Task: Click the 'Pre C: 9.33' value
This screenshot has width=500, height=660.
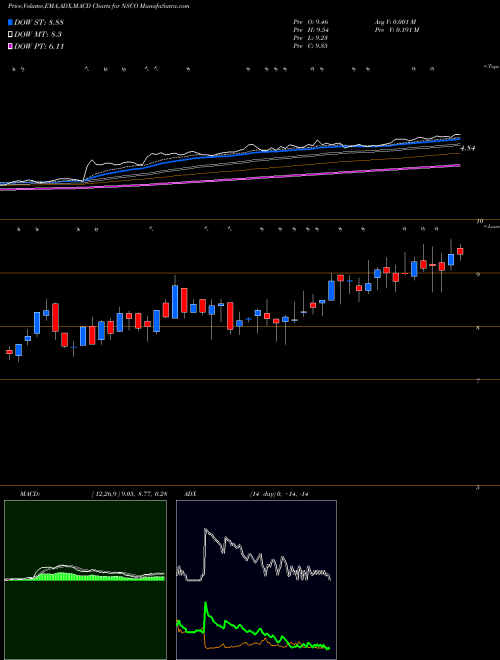Action: 311,46
